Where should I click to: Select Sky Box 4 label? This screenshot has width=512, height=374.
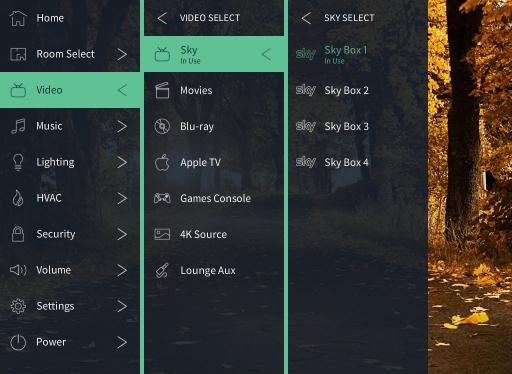click(x=347, y=162)
